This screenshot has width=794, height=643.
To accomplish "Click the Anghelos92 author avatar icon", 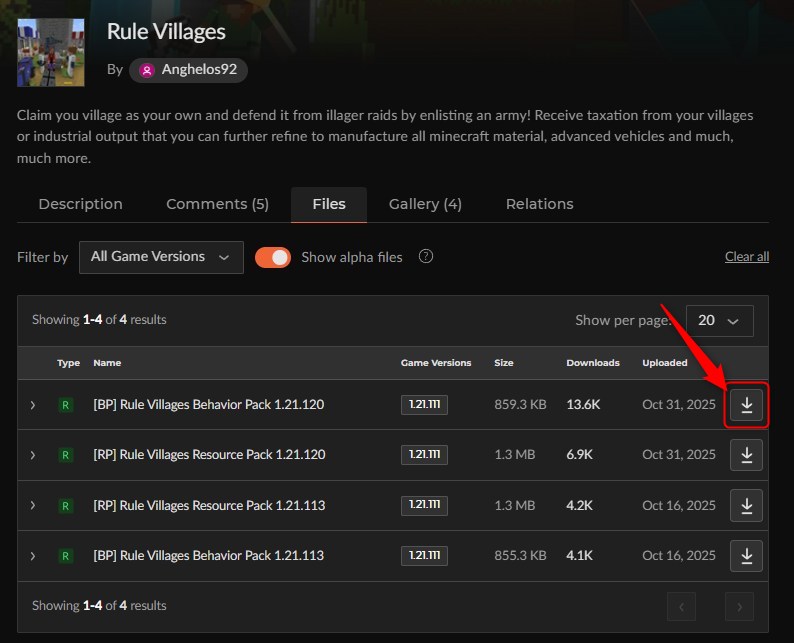I will 147,70.
